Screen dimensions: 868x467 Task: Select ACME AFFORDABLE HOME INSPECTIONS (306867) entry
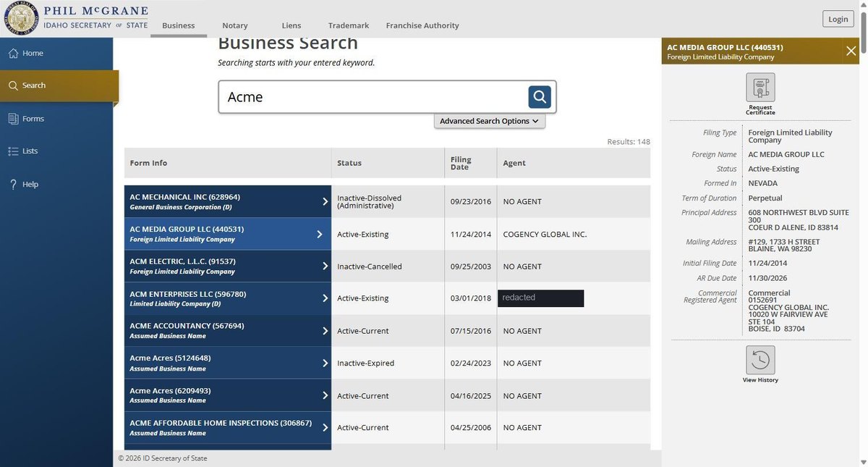228,427
